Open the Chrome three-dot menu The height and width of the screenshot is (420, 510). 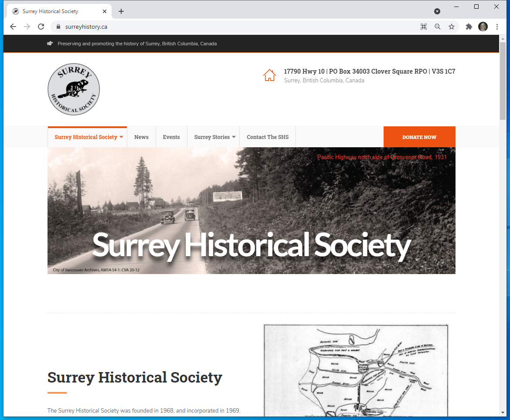coord(497,27)
